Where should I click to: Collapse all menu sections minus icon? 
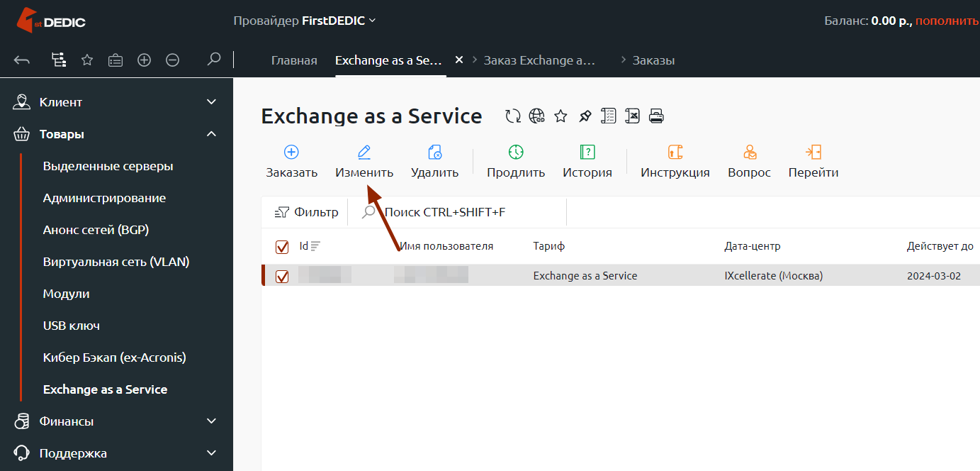point(172,60)
